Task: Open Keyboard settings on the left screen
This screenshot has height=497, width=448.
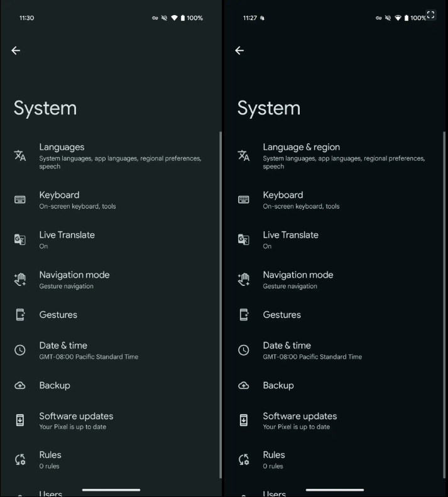Action: tap(110, 200)
